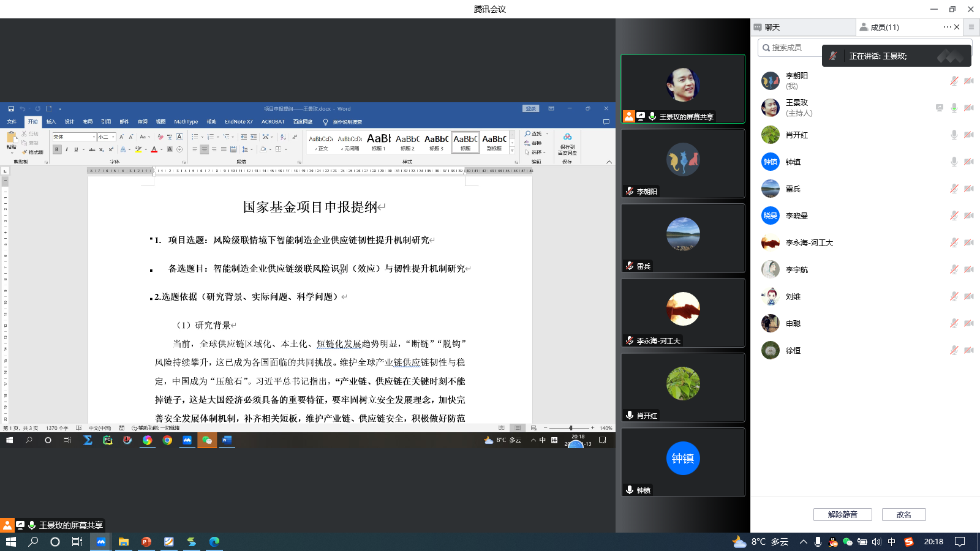Open WeChat from the system tray
980x551 pixels.
(848, 542)
